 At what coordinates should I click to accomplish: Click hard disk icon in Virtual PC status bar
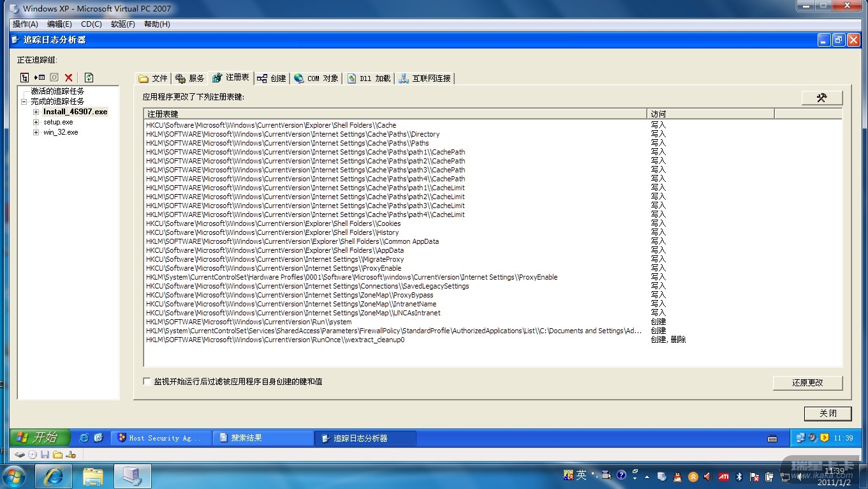pos(20,455)
